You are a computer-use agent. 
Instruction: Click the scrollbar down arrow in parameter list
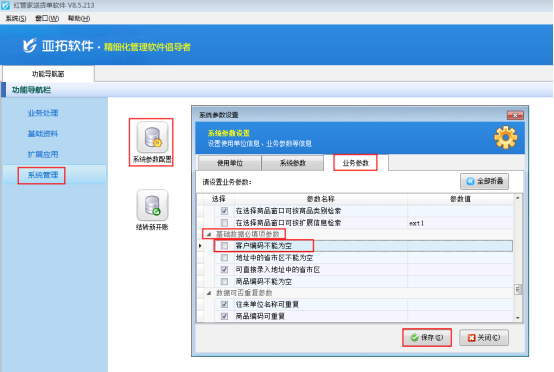pyautogui.click(x=518, y=318)
